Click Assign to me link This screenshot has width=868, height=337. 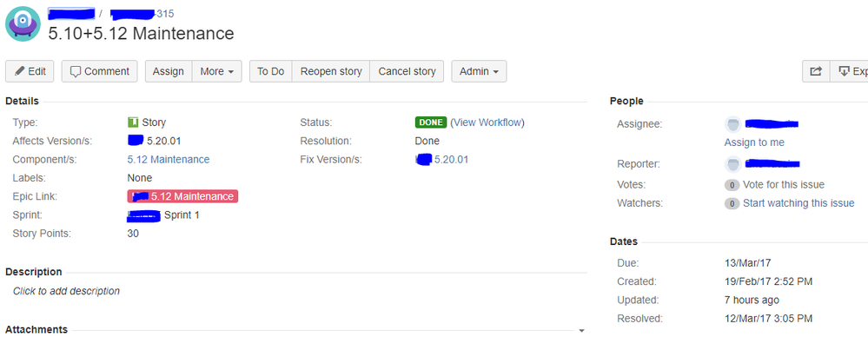(754, 142)
